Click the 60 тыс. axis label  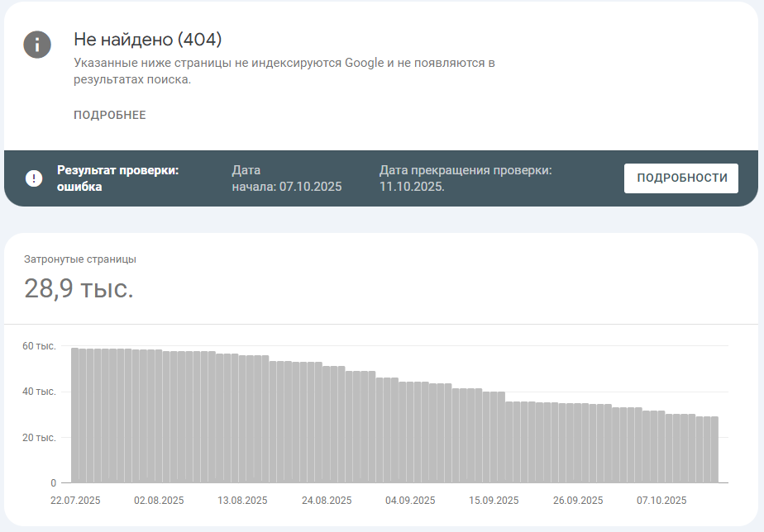point(39,346)
